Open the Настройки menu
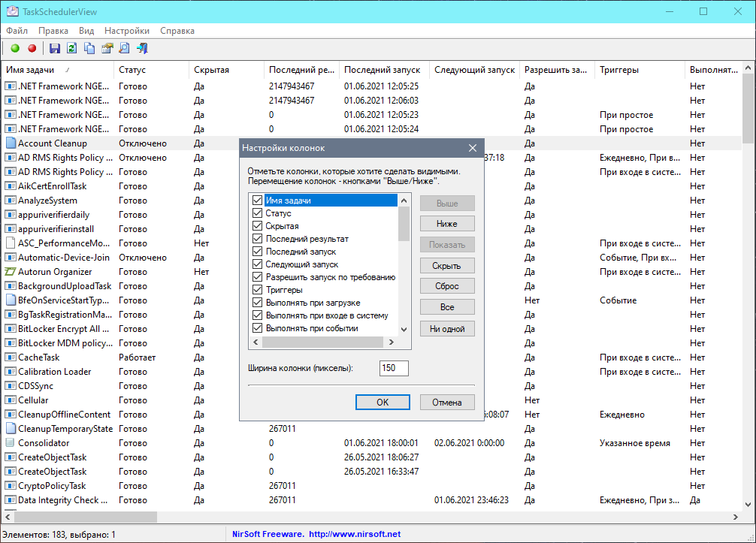756x543 pixels. tap(126, 31)
